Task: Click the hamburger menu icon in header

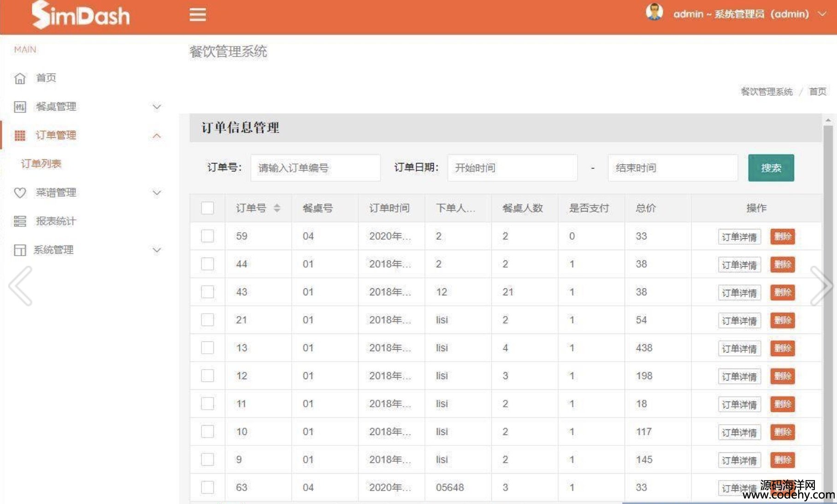Action: tap(198, 15)
